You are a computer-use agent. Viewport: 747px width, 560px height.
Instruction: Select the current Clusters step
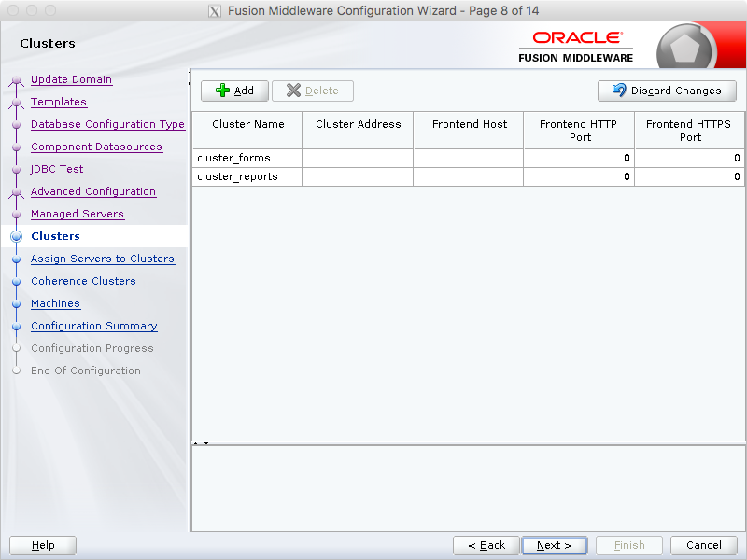(x=55, y=236)
